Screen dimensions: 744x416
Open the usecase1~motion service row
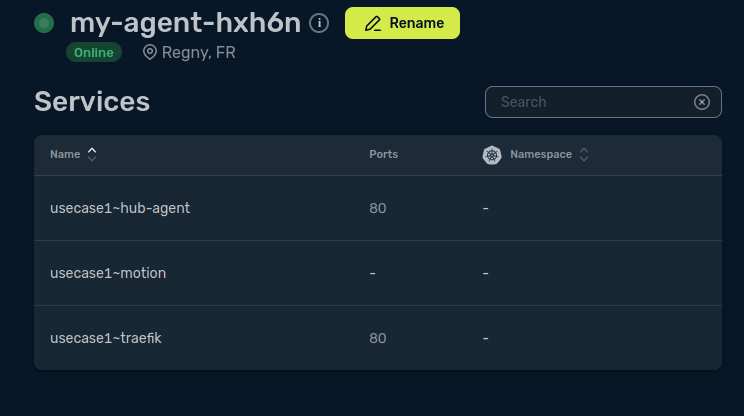coord(378,273)
